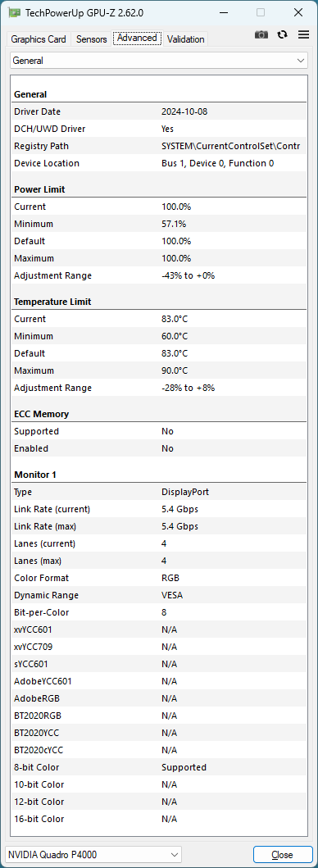
Task: Open the NVIDIA Quadro P4000 GPU selector
Action: (x=93, y=854)
